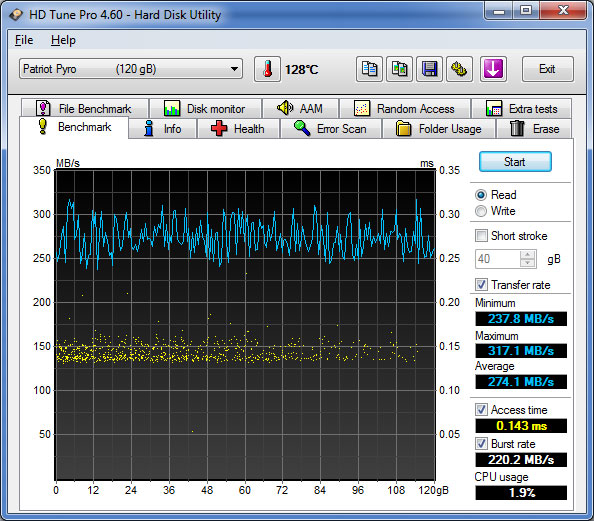
Task: Save screenshot with floppy disk icon
Action: click(x=429, y=69)
